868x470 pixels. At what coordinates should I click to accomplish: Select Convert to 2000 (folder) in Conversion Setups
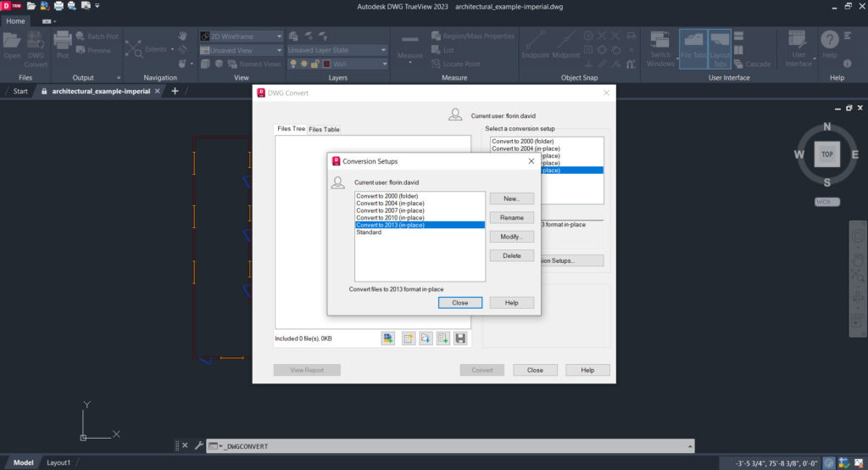[x=420, y=196]
